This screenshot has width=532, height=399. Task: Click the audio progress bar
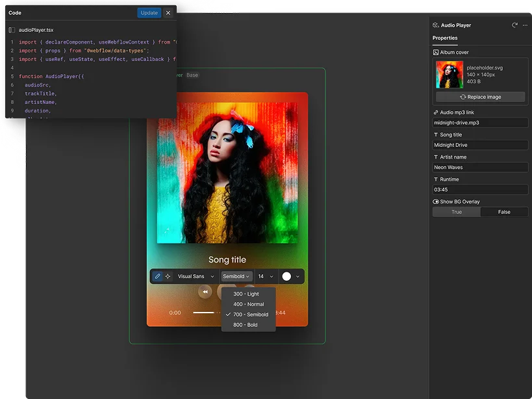tap(207, 313)
